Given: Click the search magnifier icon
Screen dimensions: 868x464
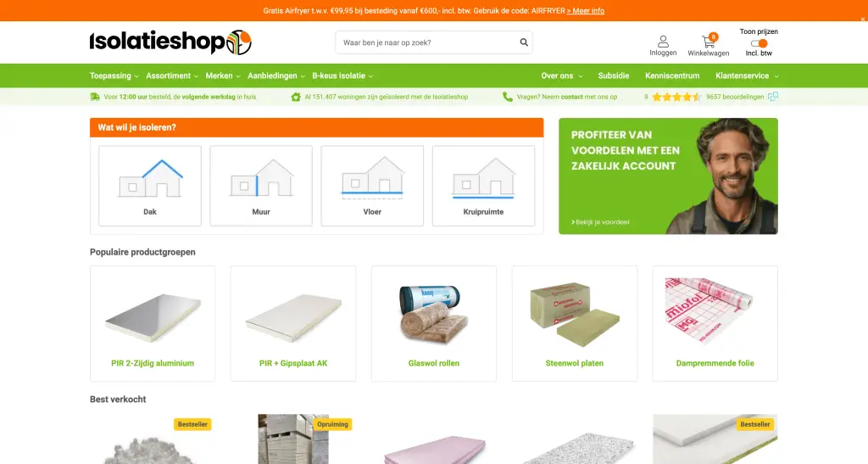Looking at the screenshot, I should click(x=524, y=42).
